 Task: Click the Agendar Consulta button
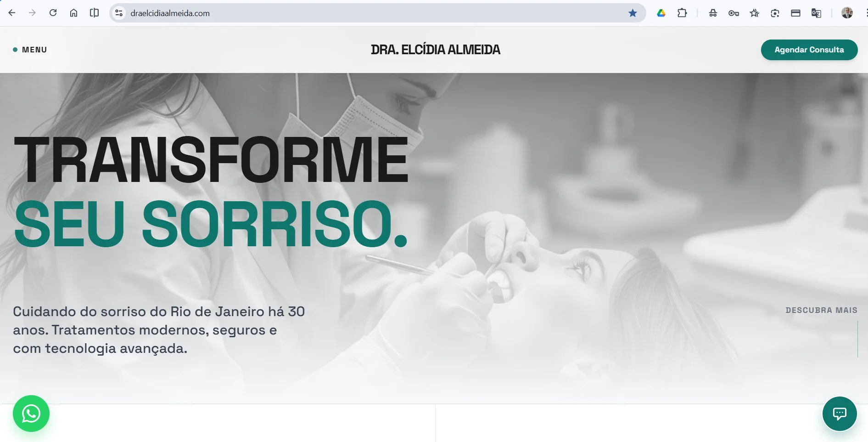click(809, 50)
